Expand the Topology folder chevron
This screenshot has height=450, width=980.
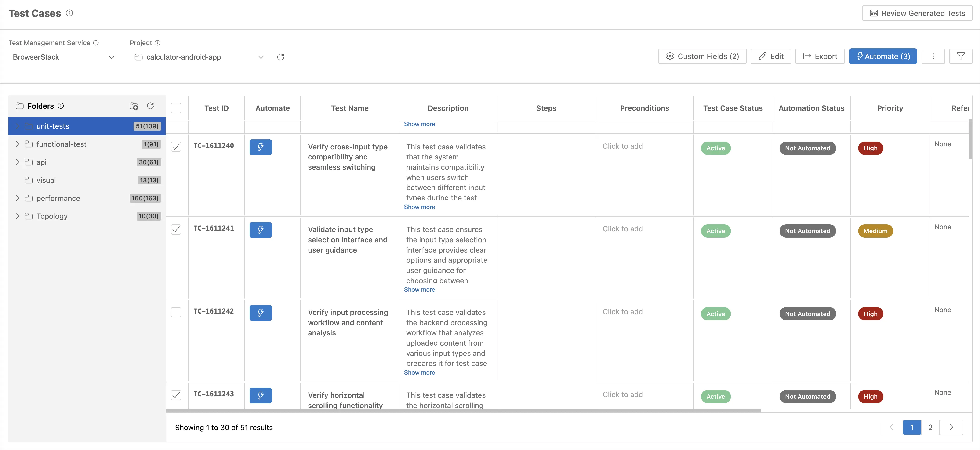18,216
